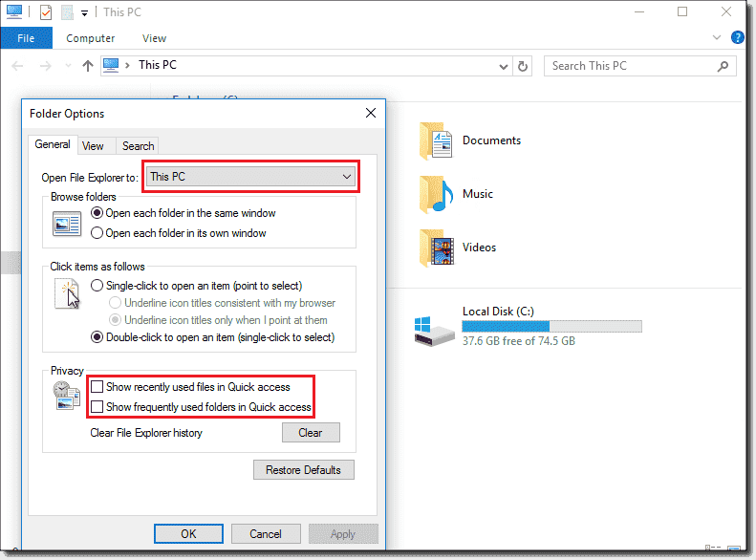
Task: Click the Restore Defaults button
Action: (303, 470)
